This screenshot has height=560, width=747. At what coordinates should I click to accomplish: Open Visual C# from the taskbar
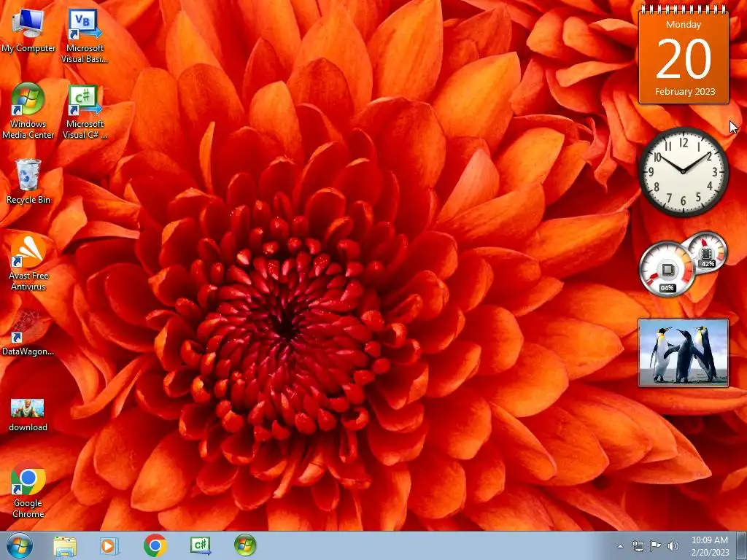pos(201,545)
